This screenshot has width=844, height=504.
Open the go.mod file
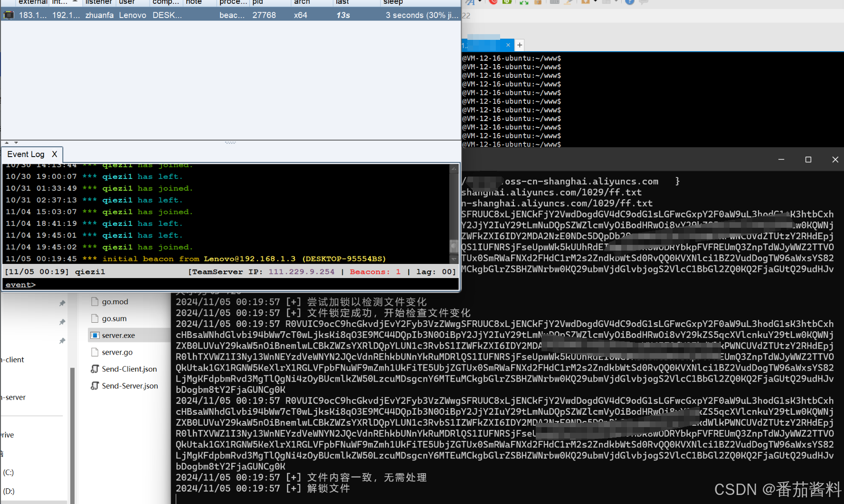[115, 301]
